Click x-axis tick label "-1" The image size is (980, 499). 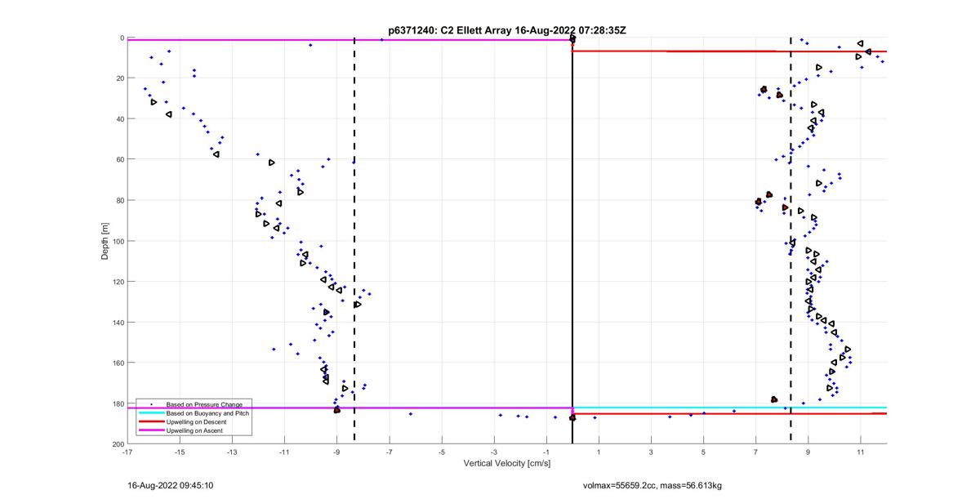546,452
